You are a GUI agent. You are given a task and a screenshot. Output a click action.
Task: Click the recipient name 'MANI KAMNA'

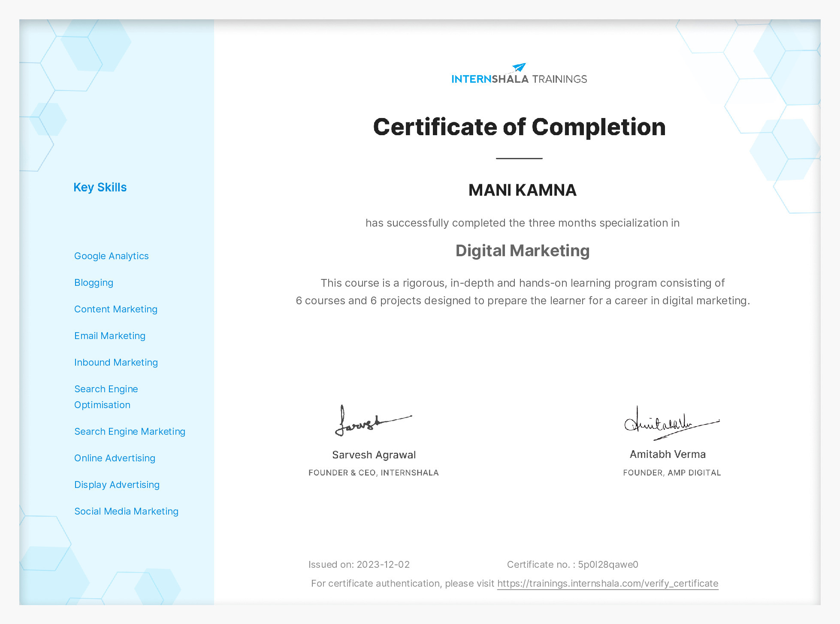coord(522,190)
